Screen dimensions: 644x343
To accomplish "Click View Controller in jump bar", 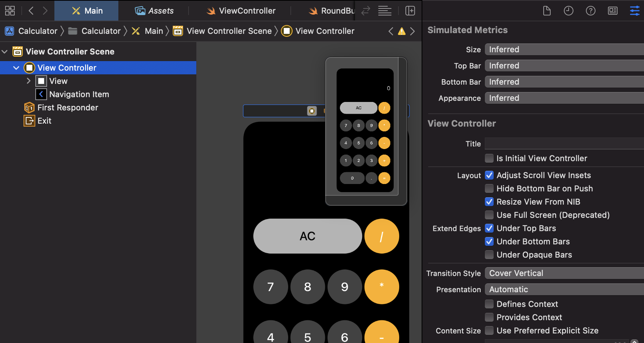I will click(325, 31).
